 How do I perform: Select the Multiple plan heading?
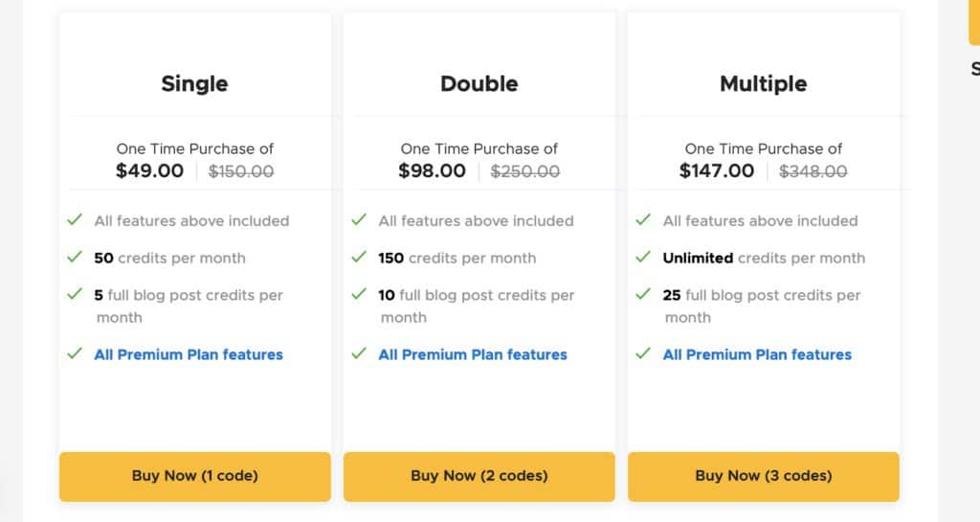pos(764,83)
